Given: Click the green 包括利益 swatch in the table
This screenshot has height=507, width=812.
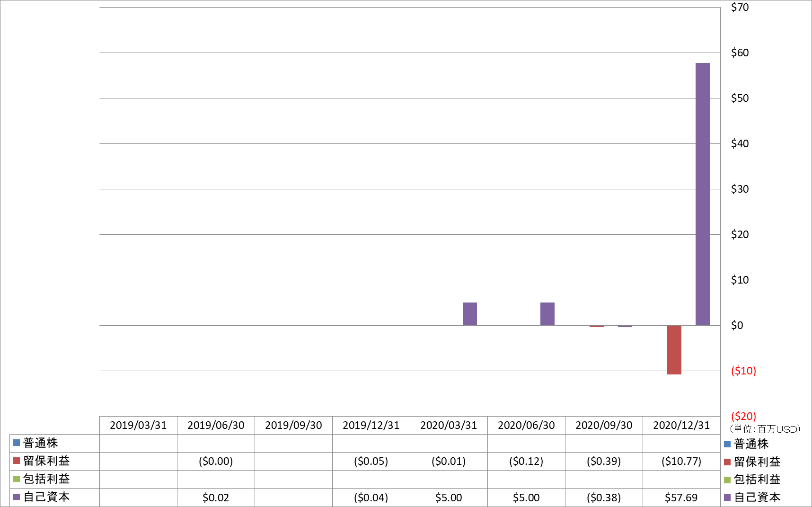Looking at the screenshot, I should [x=17, y=479].
